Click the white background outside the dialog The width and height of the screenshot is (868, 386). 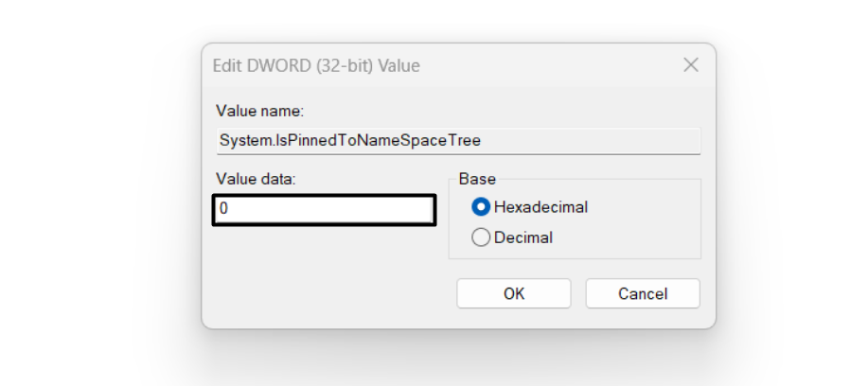95,189
